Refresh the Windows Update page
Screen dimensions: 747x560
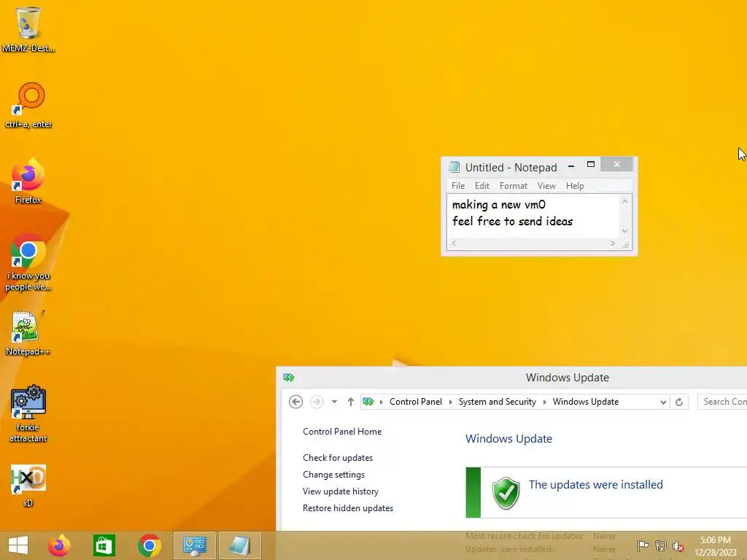coord(679,402)
